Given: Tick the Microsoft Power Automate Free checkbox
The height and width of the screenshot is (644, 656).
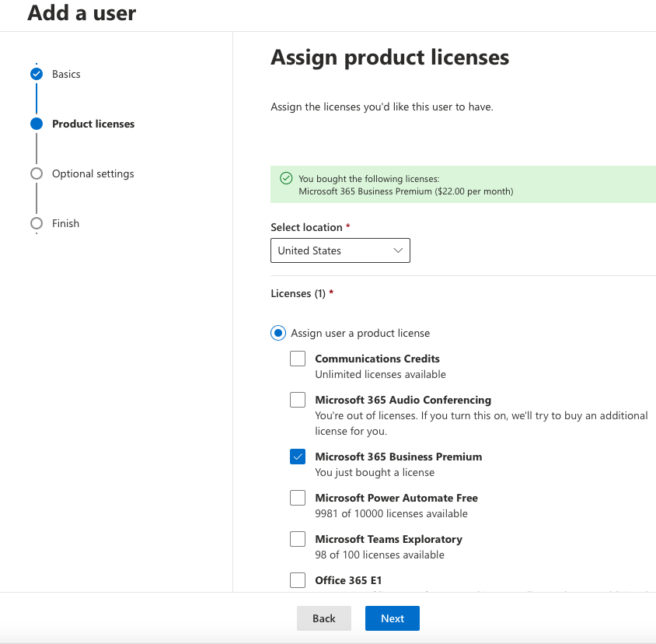Looking at the screenshot, I should click(x=298, y=498).
